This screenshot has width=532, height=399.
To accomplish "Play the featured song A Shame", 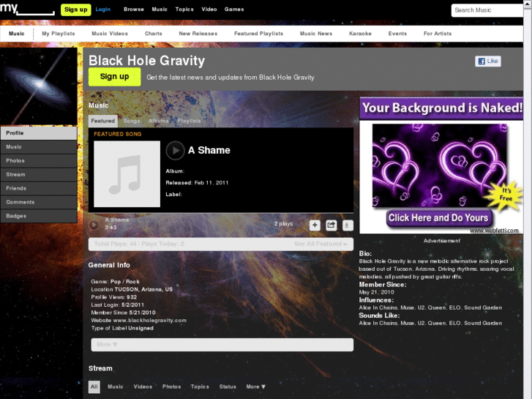I will pyautogui.click(x=175, y=150).
